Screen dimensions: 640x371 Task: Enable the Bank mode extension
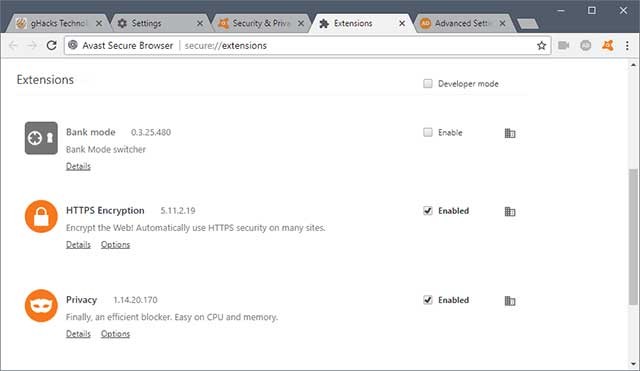[x=428, y=132]
